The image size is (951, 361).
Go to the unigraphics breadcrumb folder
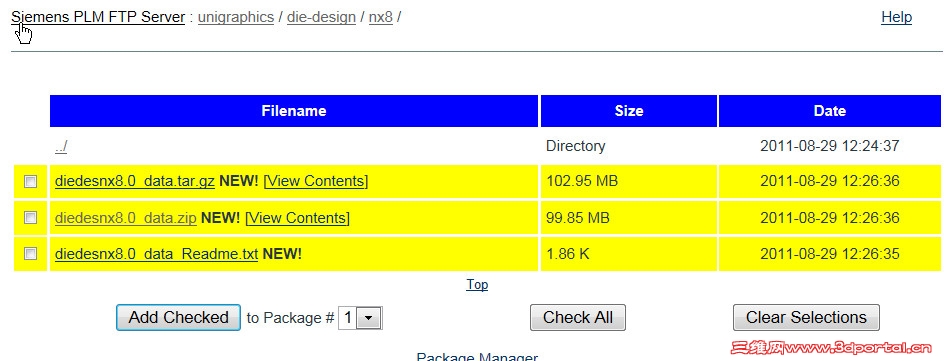click(x=236, y=17)
